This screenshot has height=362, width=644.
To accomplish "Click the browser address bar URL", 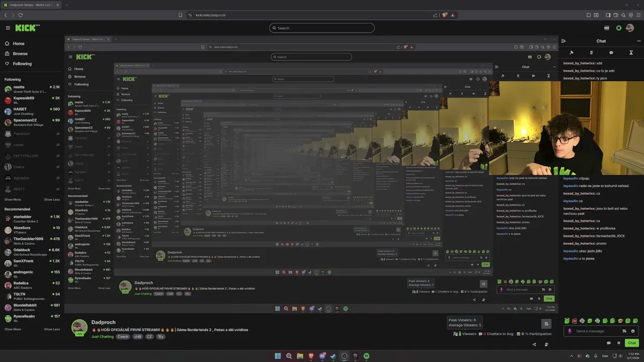I will click(210, 15).
